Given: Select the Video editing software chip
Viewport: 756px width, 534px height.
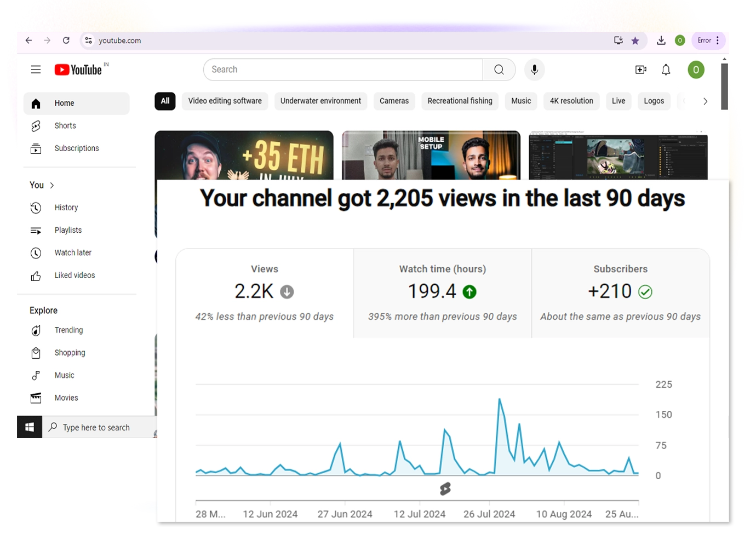Looking at the screenshot, I should click(x=225, y=101).
